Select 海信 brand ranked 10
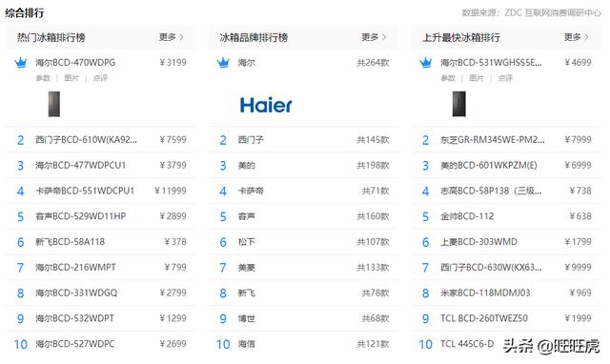The height and width of the screenshot is (364, 610). point(247,344)
